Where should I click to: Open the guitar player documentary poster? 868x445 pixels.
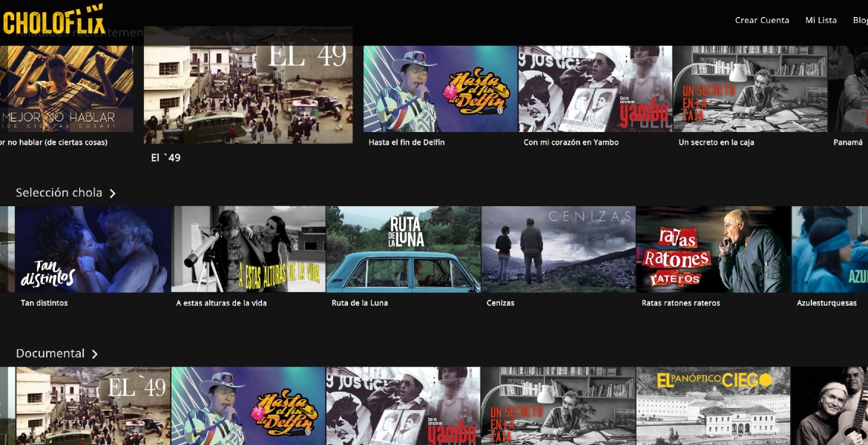830,406
